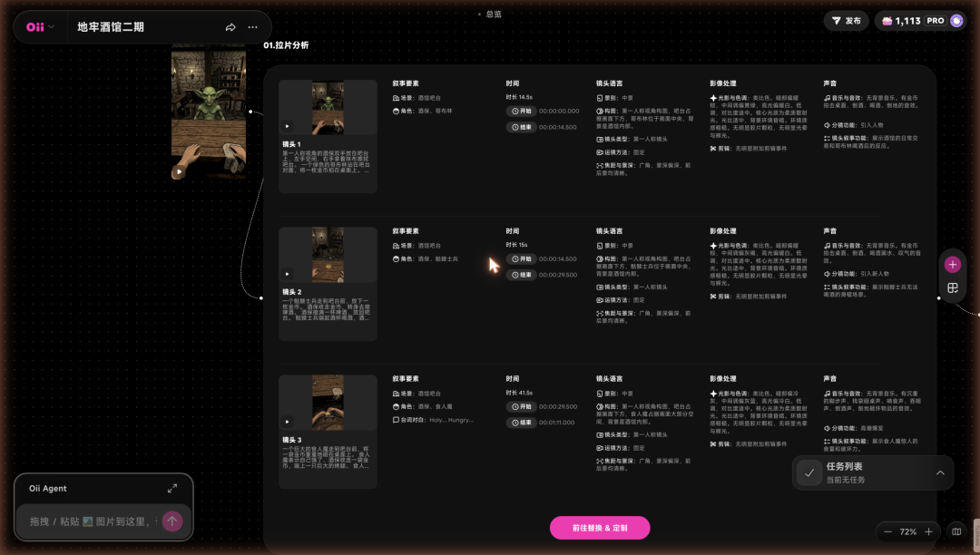Expand the Oii Agent panel
The image size is (980, 555).
[x=172, y=488]
